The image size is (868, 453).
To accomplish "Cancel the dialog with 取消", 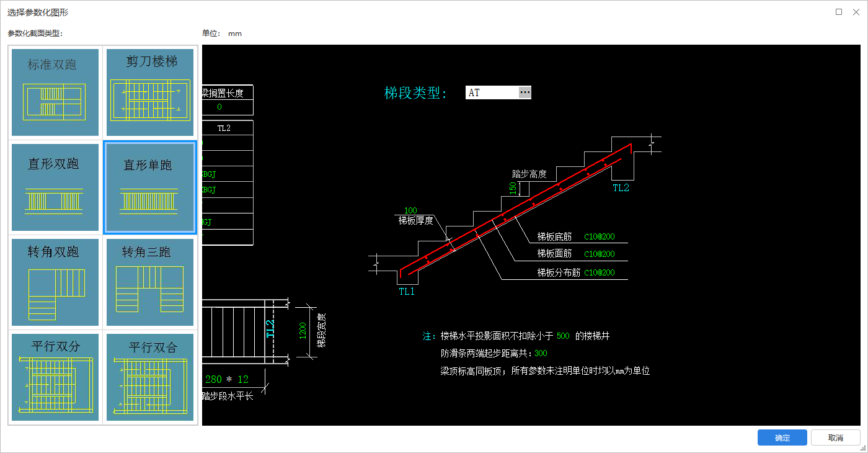I will [836, 437].
